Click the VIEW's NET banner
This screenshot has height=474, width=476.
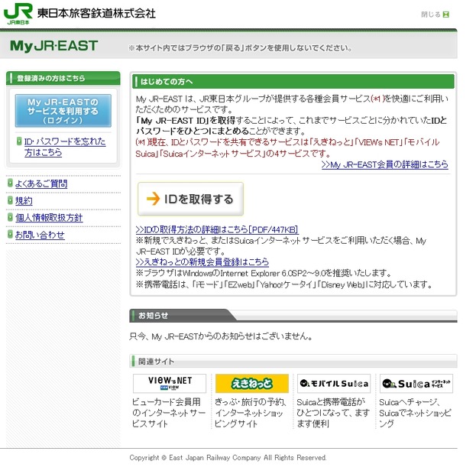170,384
